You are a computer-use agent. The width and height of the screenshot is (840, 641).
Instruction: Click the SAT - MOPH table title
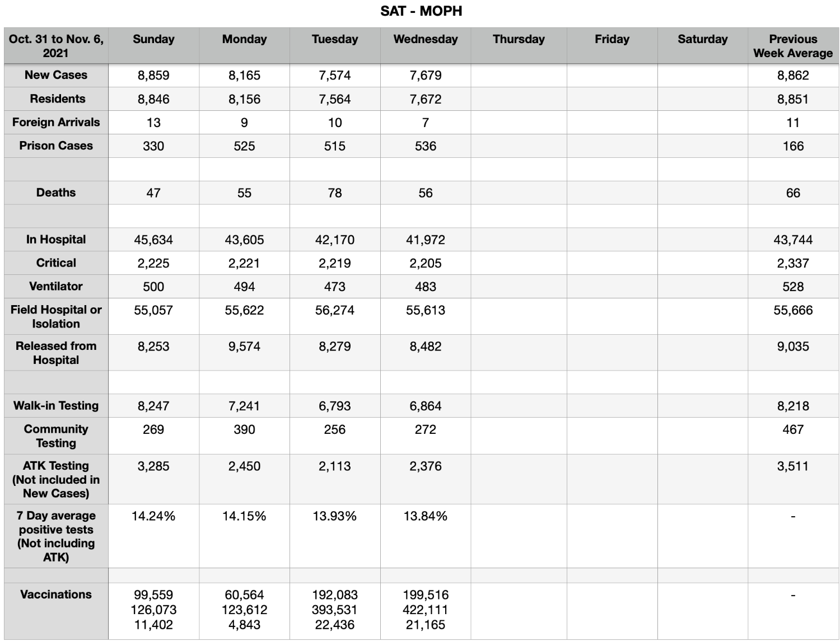click(x=421, y=11)
